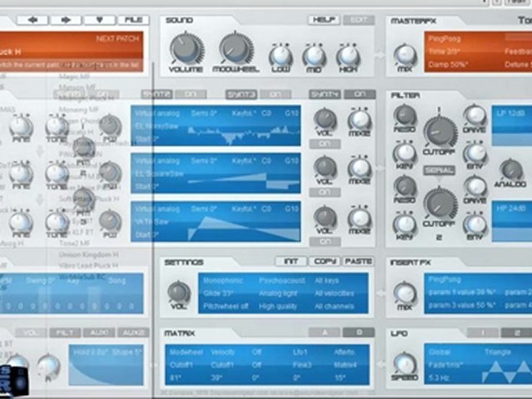The height and width of the screenshot is (399, 532).
Task: Open the EL SquareSaw waveform selector
Action: point(159,174)
